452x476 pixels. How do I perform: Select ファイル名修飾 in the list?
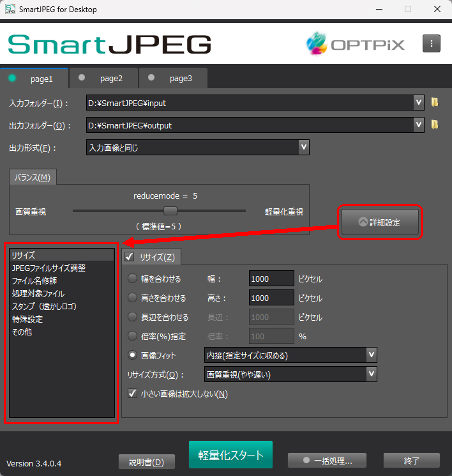pos(62,281)
